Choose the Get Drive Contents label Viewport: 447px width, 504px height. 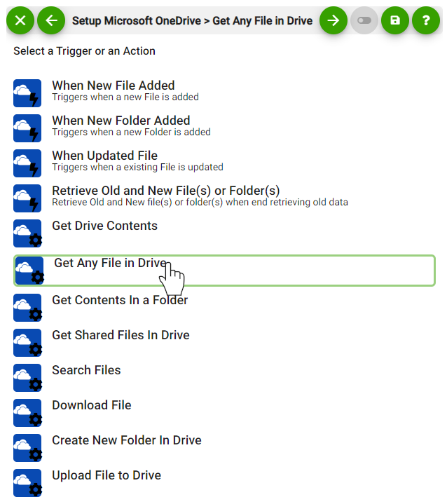pyautogui.click(x=105, y=226)
